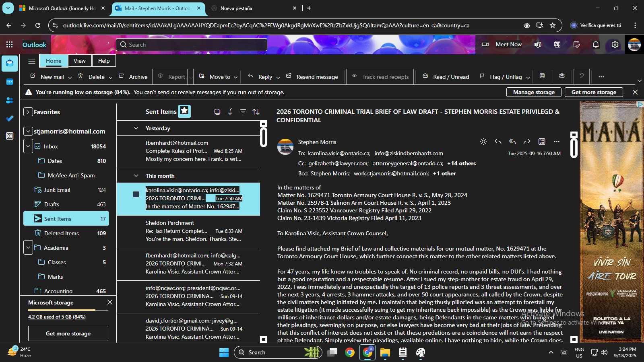Delete the selected email
The height and width of the screenshot is (362, 644).
pyautogui.click(x=91, y=77)
